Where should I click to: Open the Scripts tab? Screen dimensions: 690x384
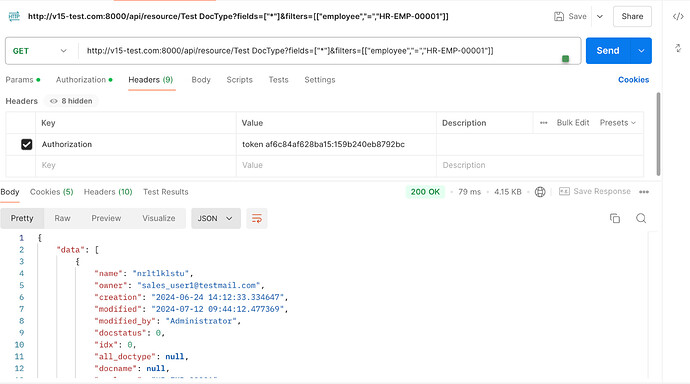(x=239, y=80)
